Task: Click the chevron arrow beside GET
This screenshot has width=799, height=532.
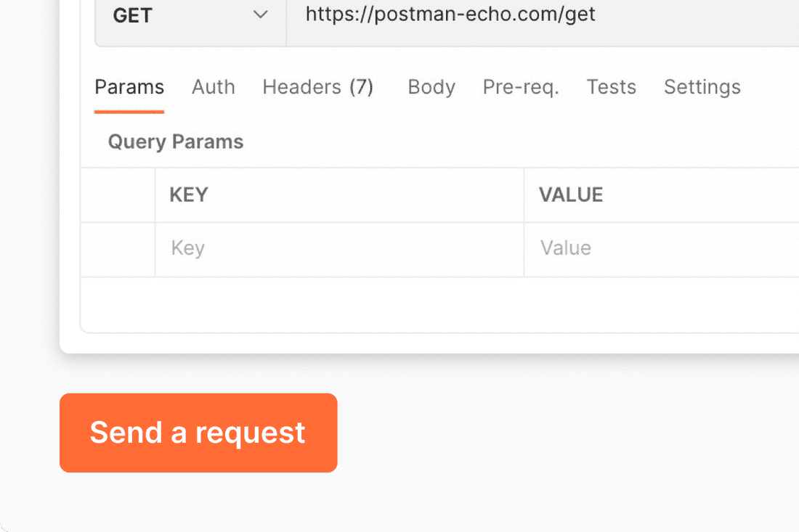Action: click(x=260, y=15)
